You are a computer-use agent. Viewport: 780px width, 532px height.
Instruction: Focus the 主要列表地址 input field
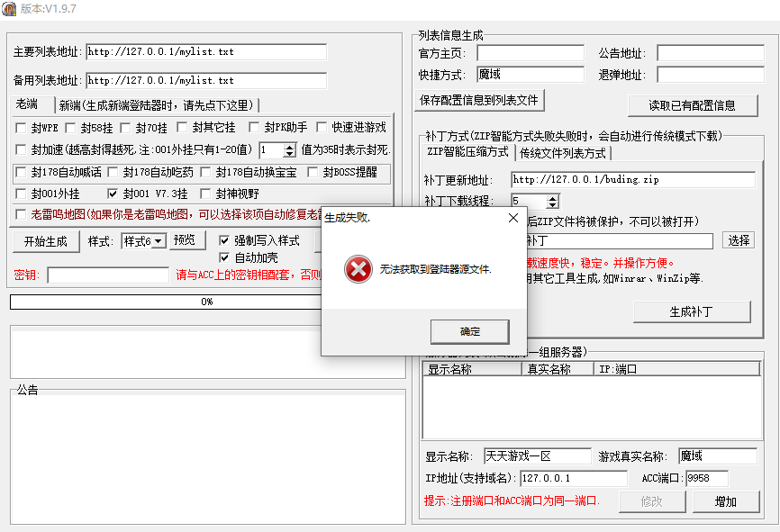coord(206,51)
